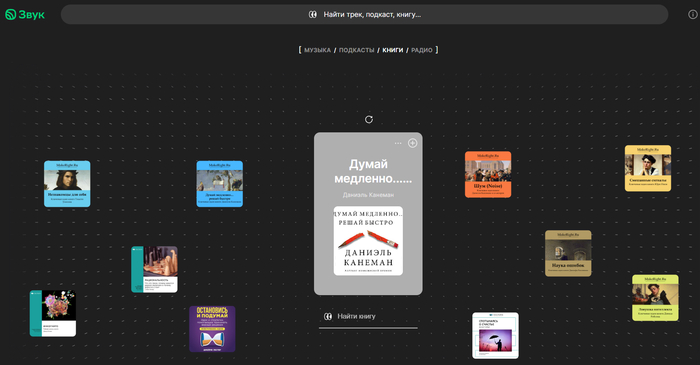Click the Найти книгу input field
Image resolution: width=700 pixels, height=365 pixels.
pyautogui.click(x=368, y=316)
